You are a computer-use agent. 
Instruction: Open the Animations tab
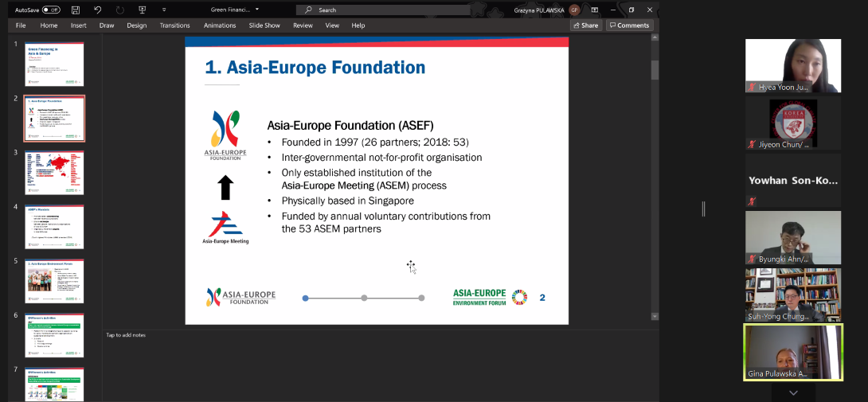point(220,25)
